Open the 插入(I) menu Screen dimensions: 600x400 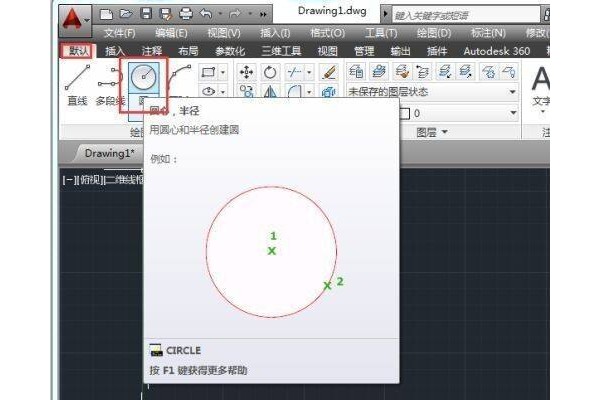(x=275, y=33)
